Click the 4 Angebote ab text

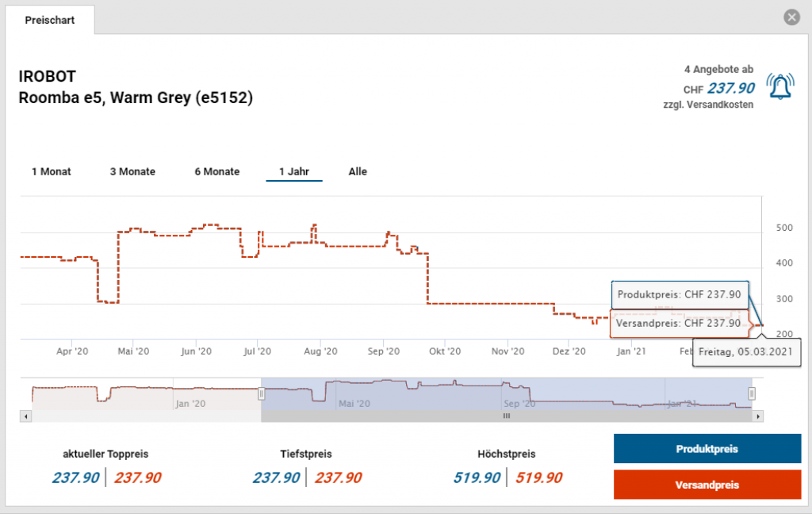coord(718,70)
